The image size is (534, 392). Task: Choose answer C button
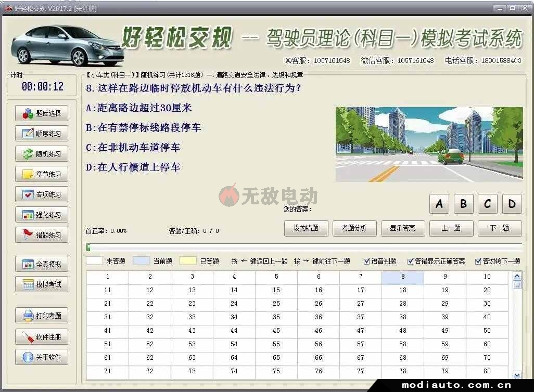487,204
